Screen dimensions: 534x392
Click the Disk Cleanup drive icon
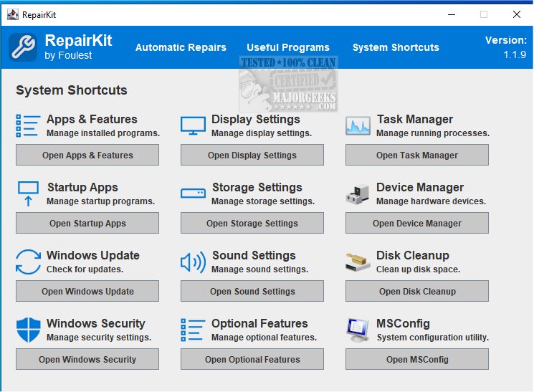tap(358, 262)
